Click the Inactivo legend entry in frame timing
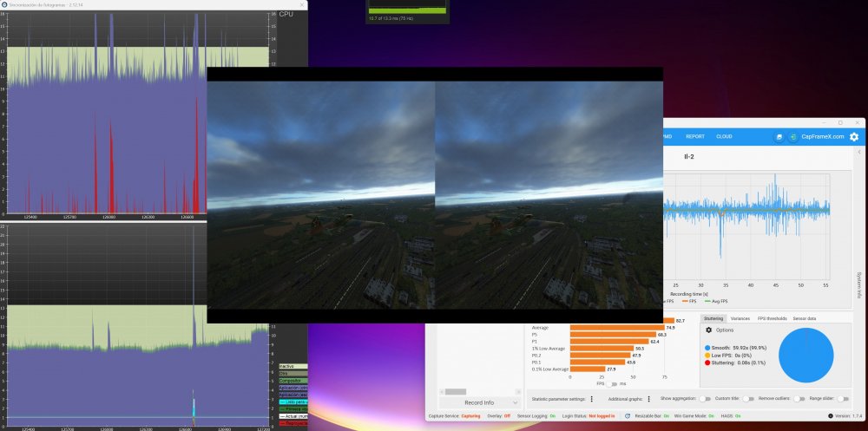This screenshot has width=868, height=431. pyautogui.click(x=293, y=366)
